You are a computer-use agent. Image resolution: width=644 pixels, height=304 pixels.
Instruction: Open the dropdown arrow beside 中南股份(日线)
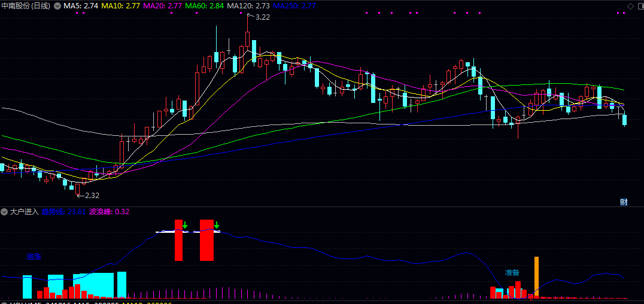pos(57,6)
